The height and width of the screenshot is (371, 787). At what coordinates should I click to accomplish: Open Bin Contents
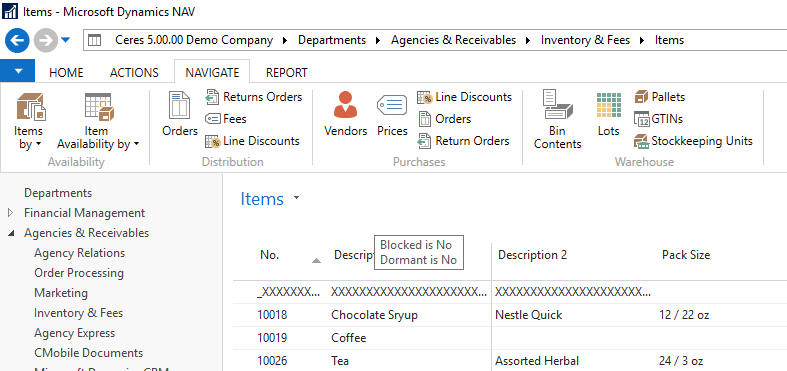pyautogui.click(x=557, y=120)
